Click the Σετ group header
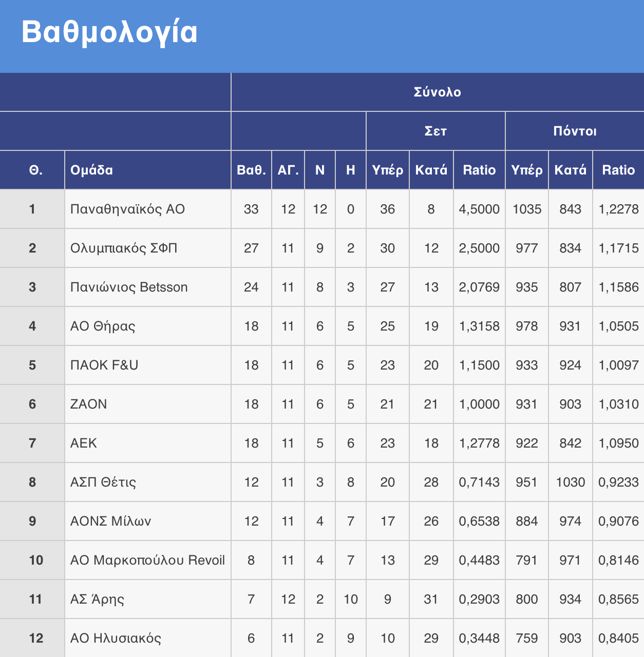 [435, 131]
